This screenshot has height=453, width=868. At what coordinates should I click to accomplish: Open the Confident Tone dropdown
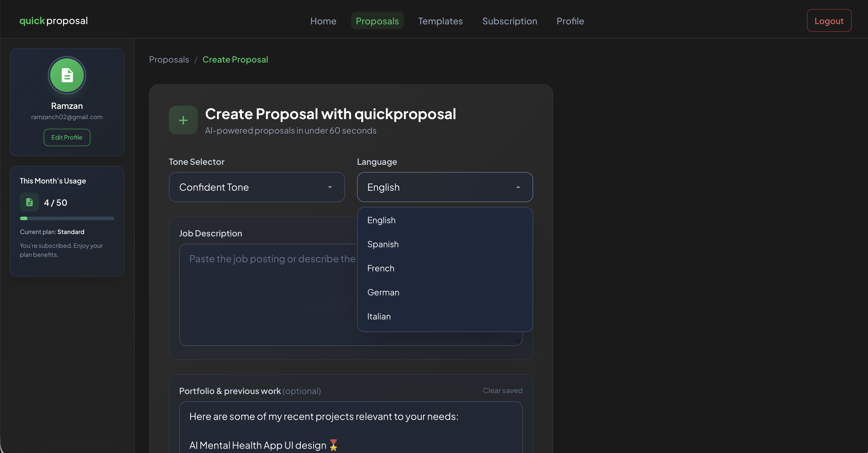tap(256, 187)
